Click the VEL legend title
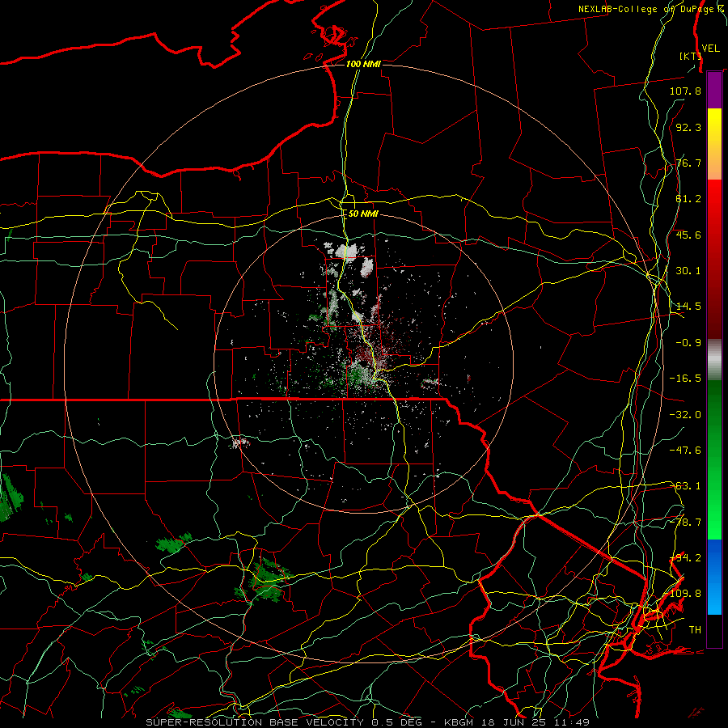The width and height of the screenshot is (728, 728). 710,49
